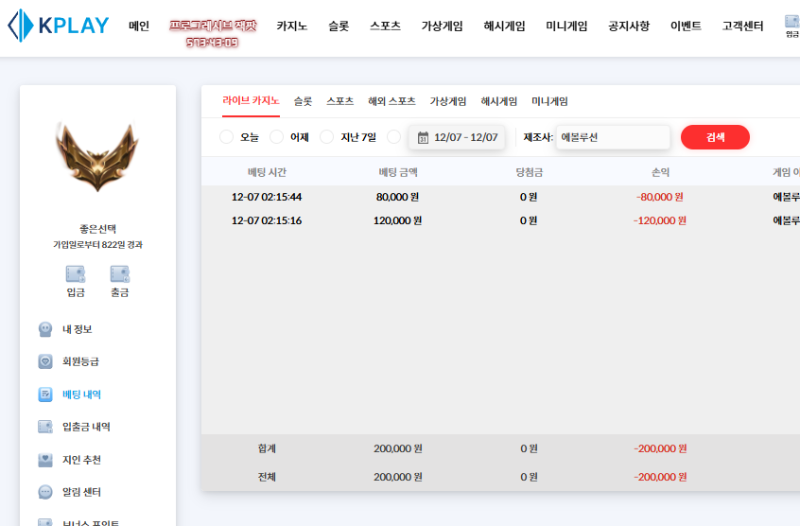Screen dimensions: 800x526
Task: Switch to the 해시게임 tab in betting history
Action: pyautogui.click(x=499, y=101)
